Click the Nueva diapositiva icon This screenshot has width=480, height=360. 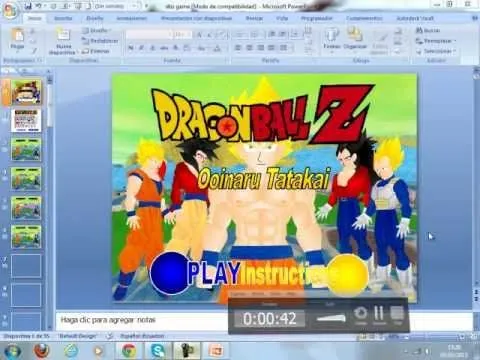[63, 35]
